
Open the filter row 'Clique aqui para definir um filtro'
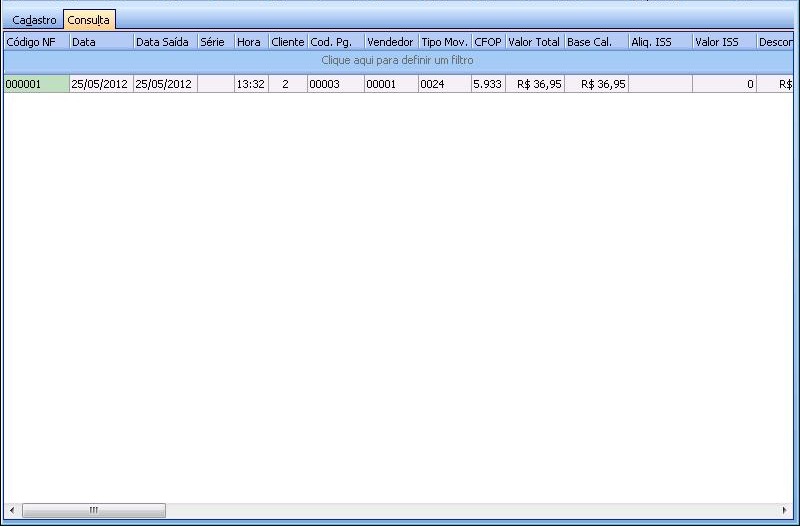click(x=397, y=61)
